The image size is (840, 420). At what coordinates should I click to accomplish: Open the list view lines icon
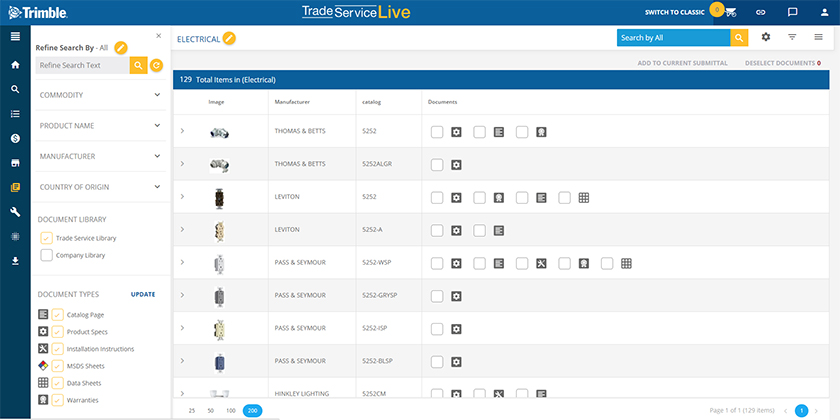818,37
